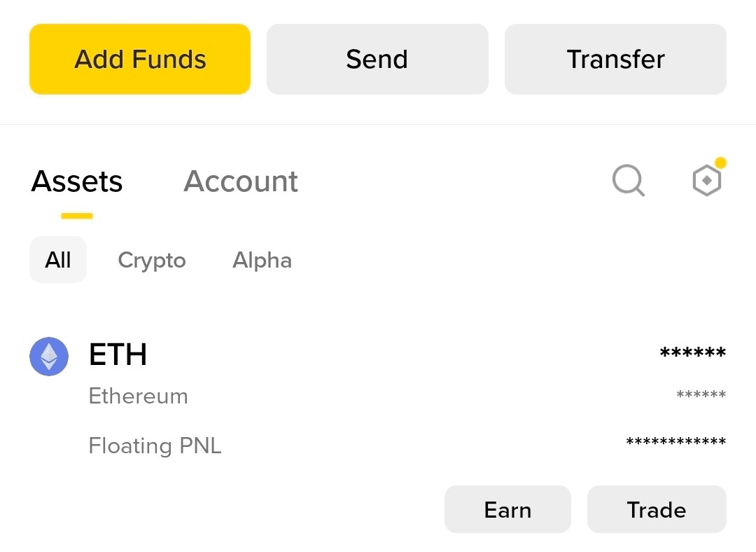756x552 pixels.
Task: Click the yellow Add Funds button
Action: point(140,59)
